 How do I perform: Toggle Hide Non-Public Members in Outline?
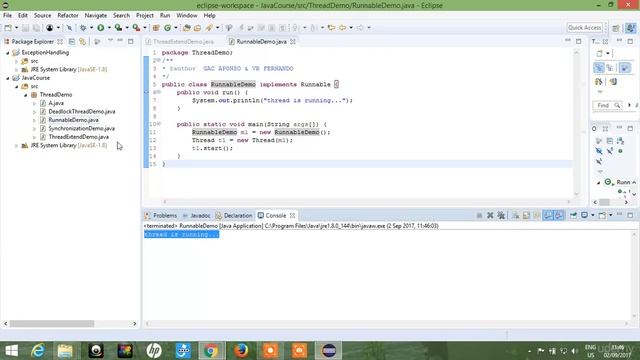point(620,151)
